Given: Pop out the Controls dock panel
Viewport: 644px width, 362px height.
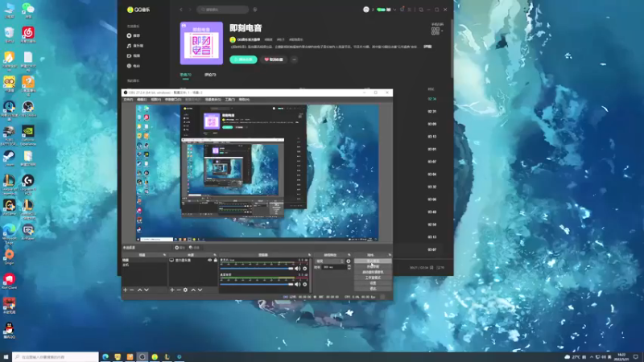Looking at the screenshot, I should click(390, 255).
